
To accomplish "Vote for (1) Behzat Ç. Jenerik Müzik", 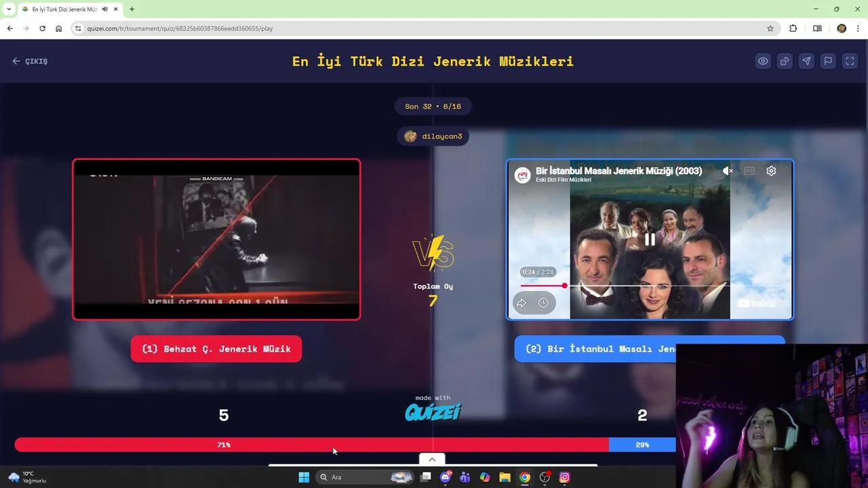I will point(216,348).
